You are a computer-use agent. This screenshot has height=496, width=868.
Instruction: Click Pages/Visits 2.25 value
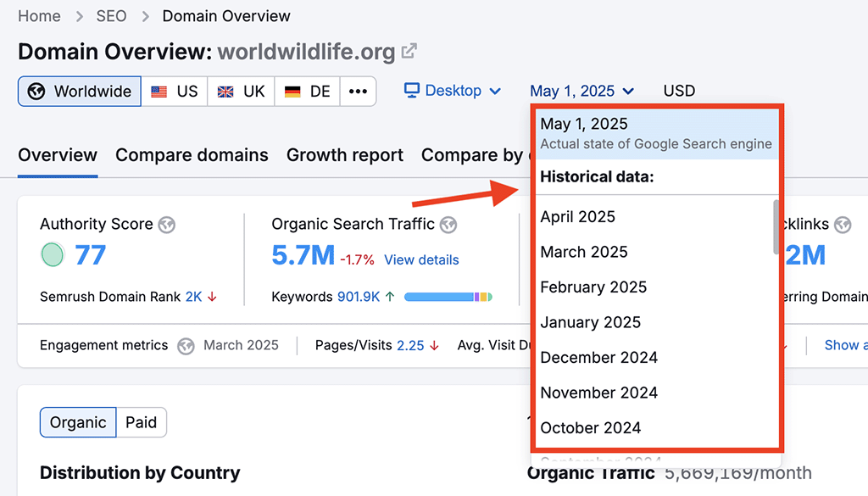click(411, 345)
